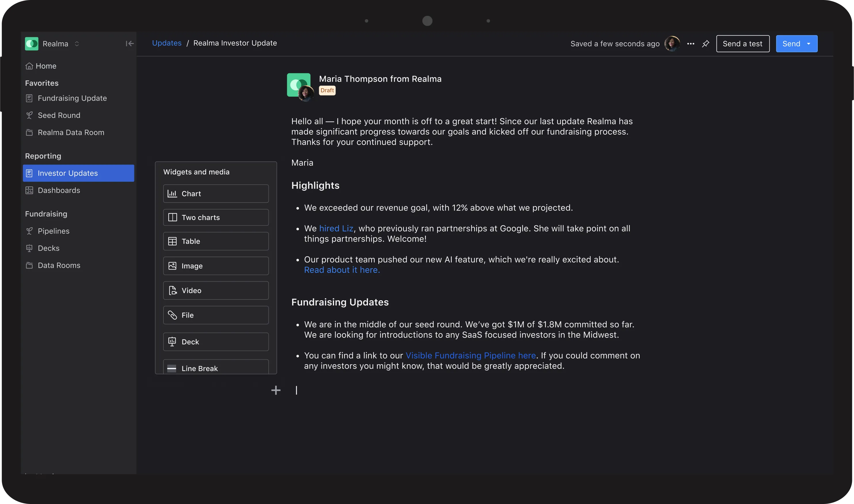Add a Table widget
Image resolution: width=854 pixels, height=504 pixels.
tap(216, 241)
